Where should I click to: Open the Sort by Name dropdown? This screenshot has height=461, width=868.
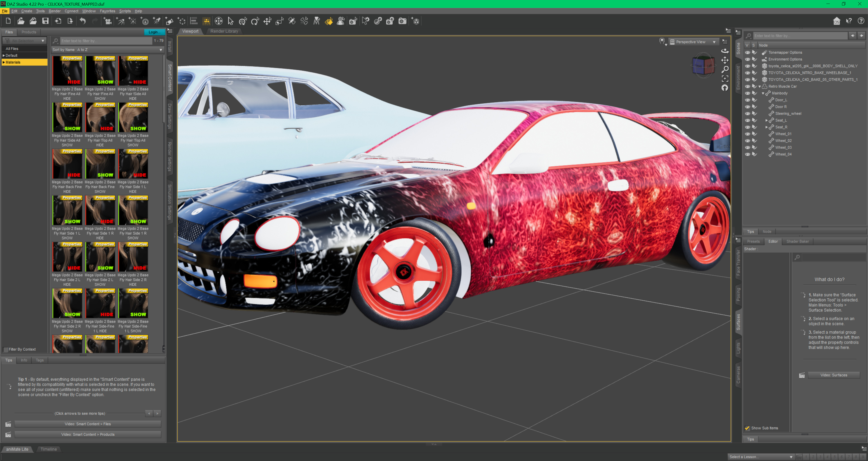tap(108, 50)
